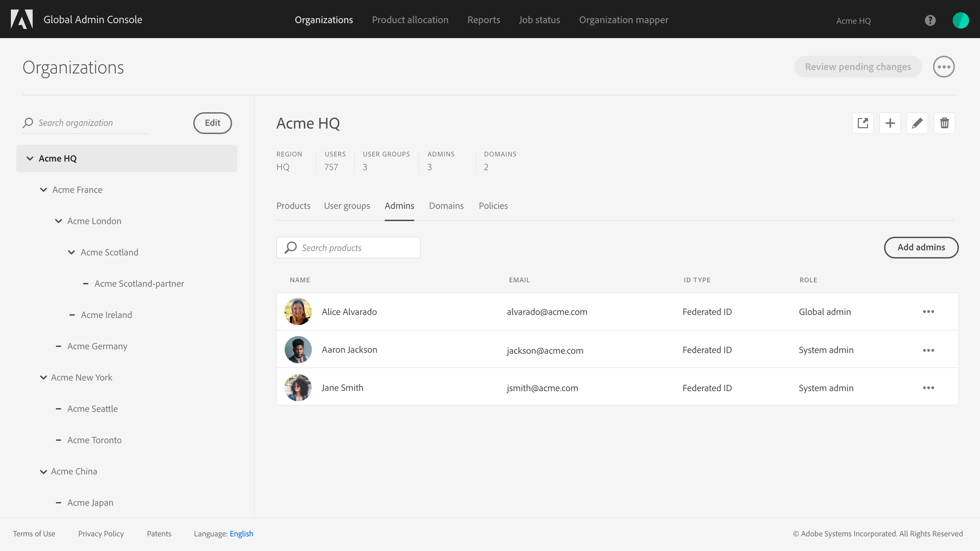Open the Product allocation nav item
980x551 pixels.
[x=410, y=20]
